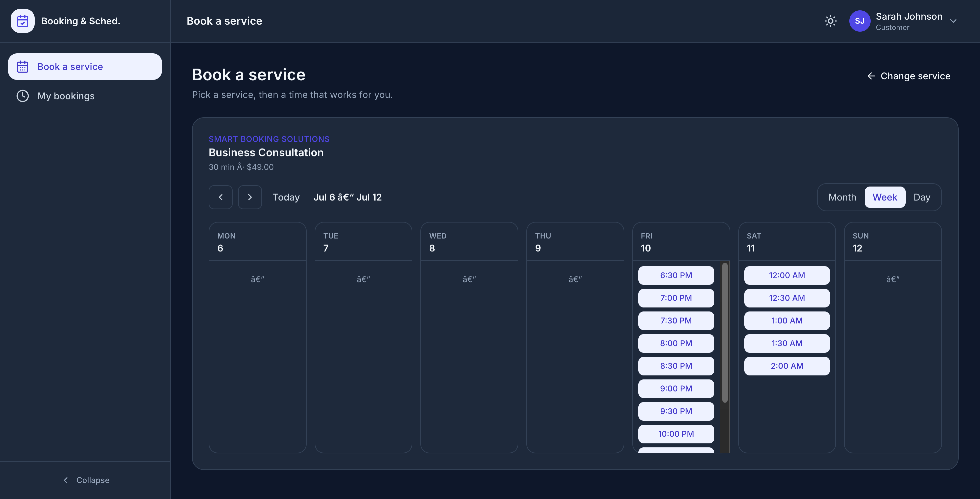Select the 8:00 PM slot on Friday

pos(676,343)
